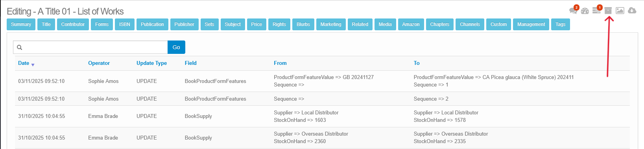Image resolution: width=644 pixels, height=149 pixels.
Task: Select date 03/11/2025 09:52:10 in the GB 20241127 row
Action: [x=41, y=81]
